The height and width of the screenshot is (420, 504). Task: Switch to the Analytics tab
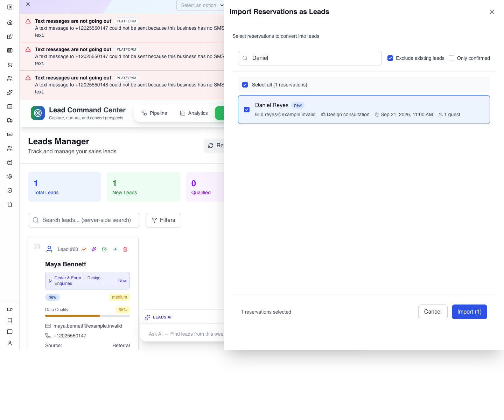pos(194,113)
